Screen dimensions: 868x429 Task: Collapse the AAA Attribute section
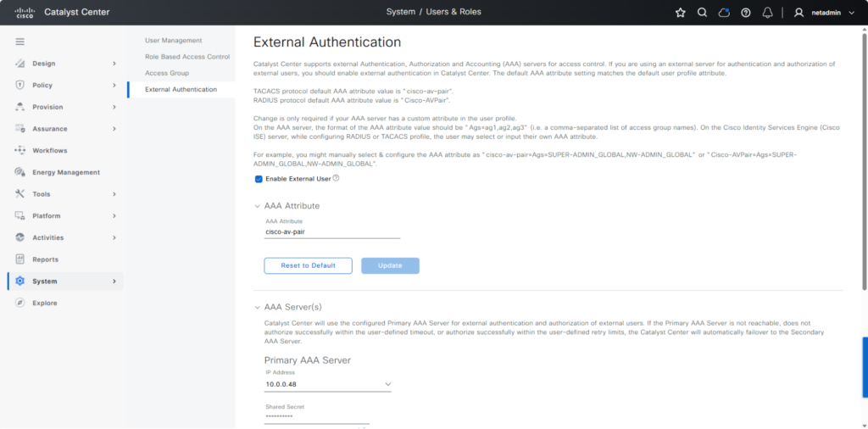(x=257, y=206)
